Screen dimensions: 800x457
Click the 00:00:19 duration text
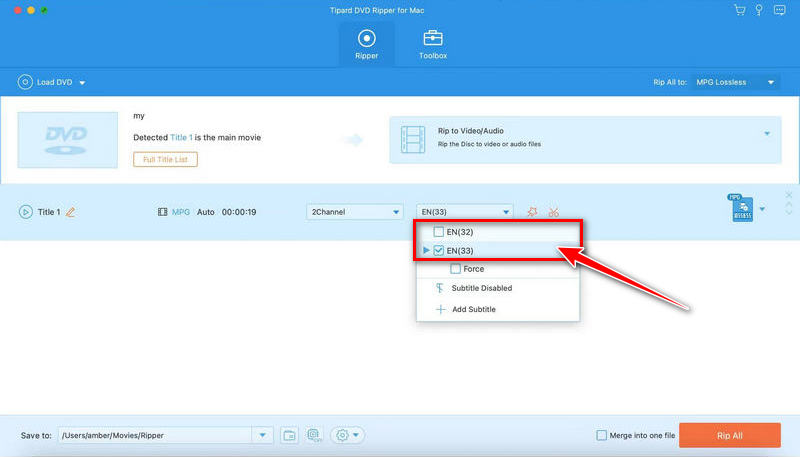[x=239, y=212]
